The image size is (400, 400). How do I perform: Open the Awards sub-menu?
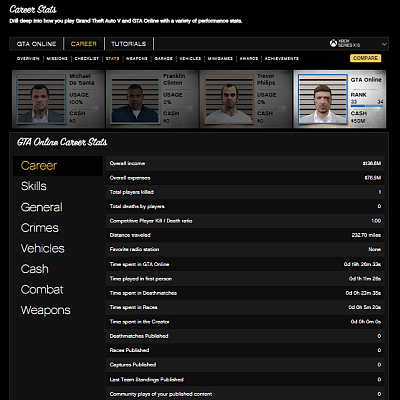[x=249, y=58]
